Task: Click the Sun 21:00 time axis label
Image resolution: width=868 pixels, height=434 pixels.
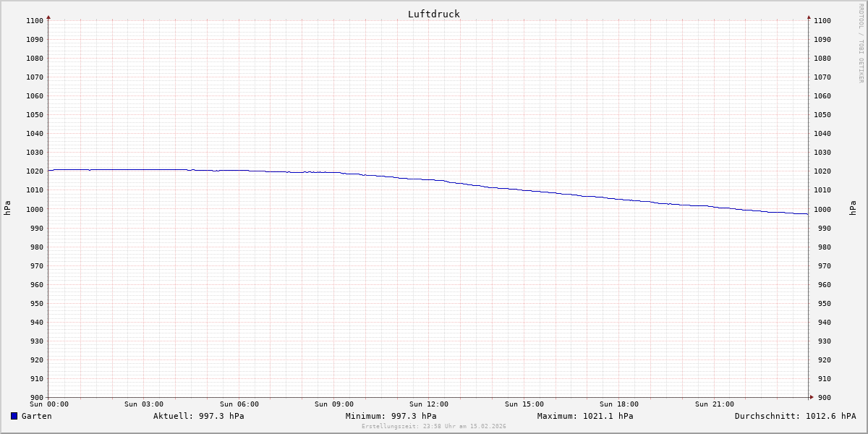Action: click(714, 404)
